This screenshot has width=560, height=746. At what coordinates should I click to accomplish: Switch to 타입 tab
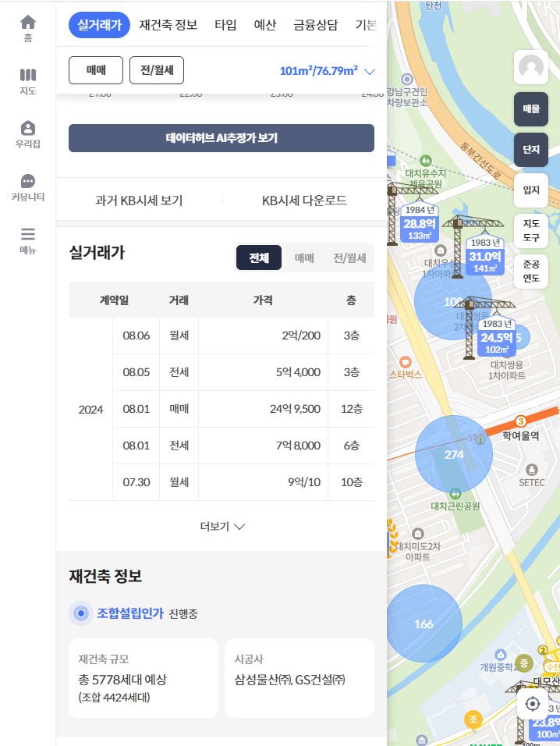coord(225,25)
